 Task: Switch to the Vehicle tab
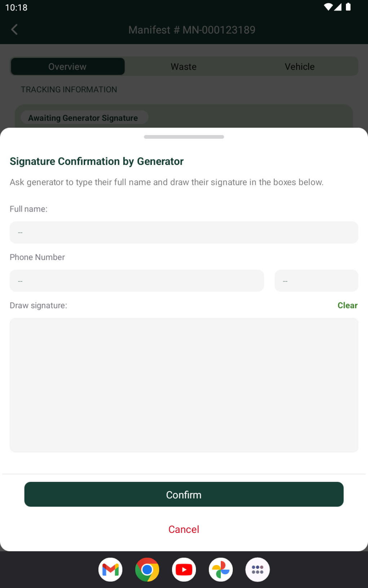tap(299, 67)
